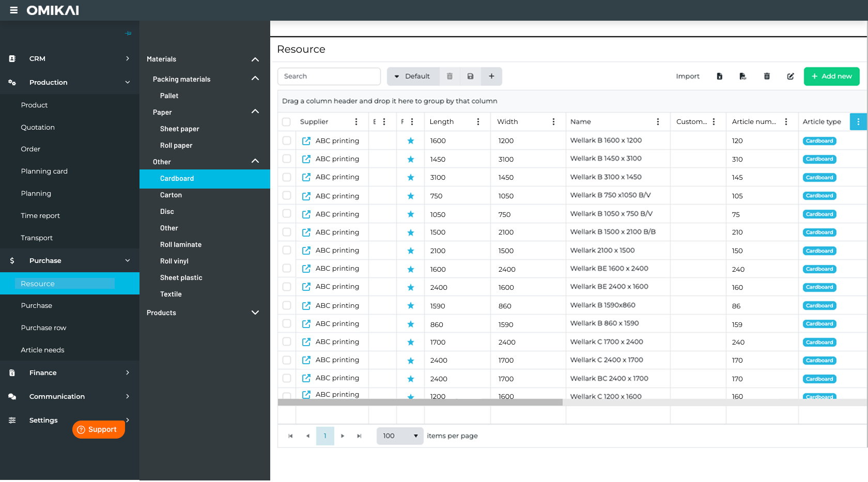Open the items per page dropdown
The height and width of the screenshot is (482, 868).
click(399, 436)
